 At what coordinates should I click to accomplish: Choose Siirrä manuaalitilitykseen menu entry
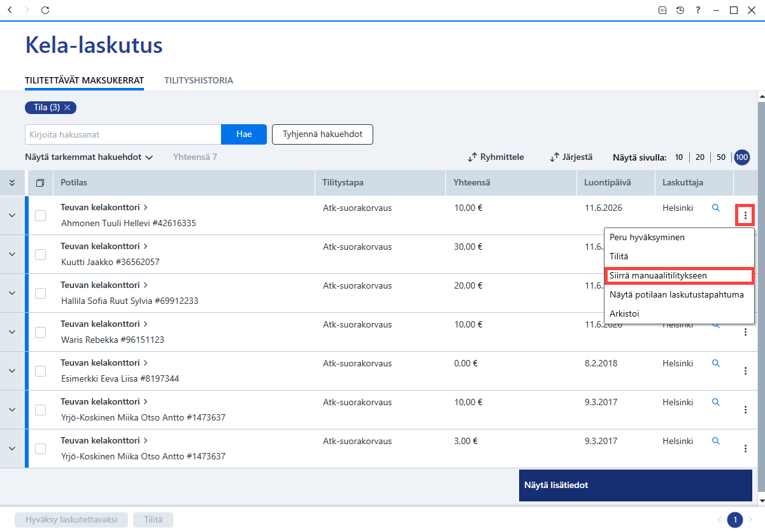point(679,275)
